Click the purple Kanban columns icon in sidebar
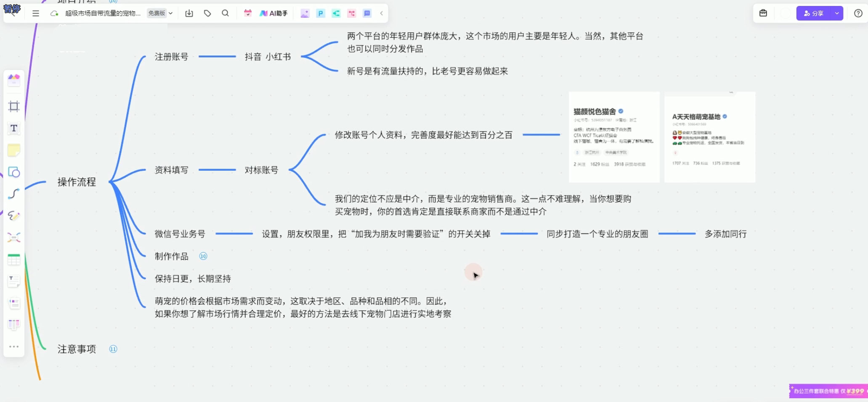The image size is (868, 402). tap(14, 324)
